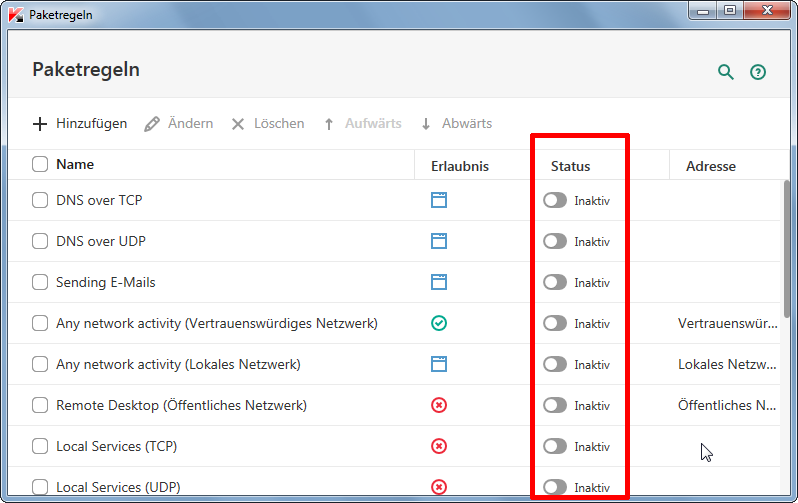
Task: Click the Aufwärts arrow icon
Action: click(x=329, y=124)
